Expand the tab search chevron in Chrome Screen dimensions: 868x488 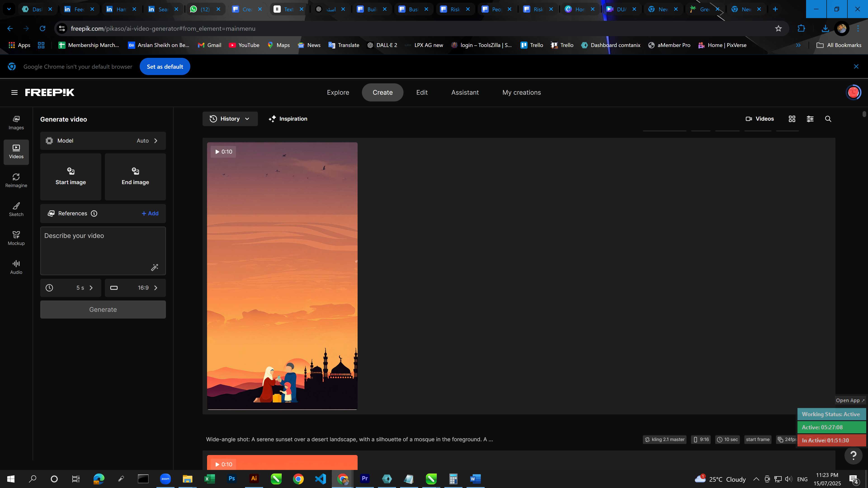[9, 9]
